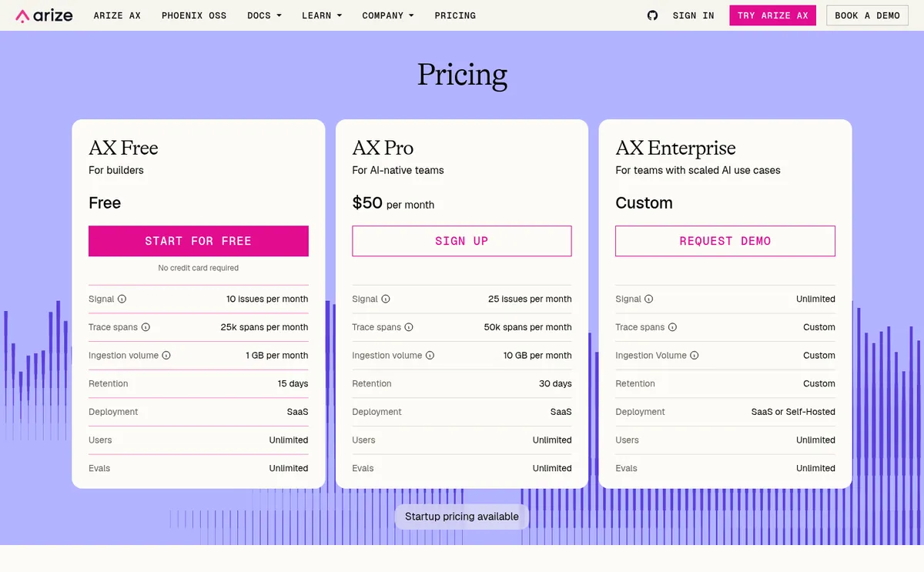Viewport: 924px width, 572px height.
Task: Click '30 days' retention value
Action: point(556,383)
